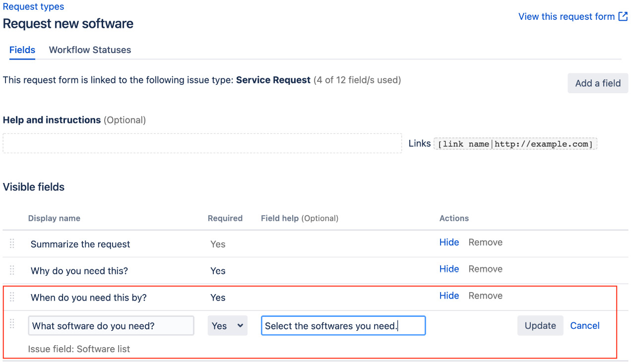Hide the 'Summarize the request' field
The height and width of the screenshot is (364, 631).
[x=449, y=242]
